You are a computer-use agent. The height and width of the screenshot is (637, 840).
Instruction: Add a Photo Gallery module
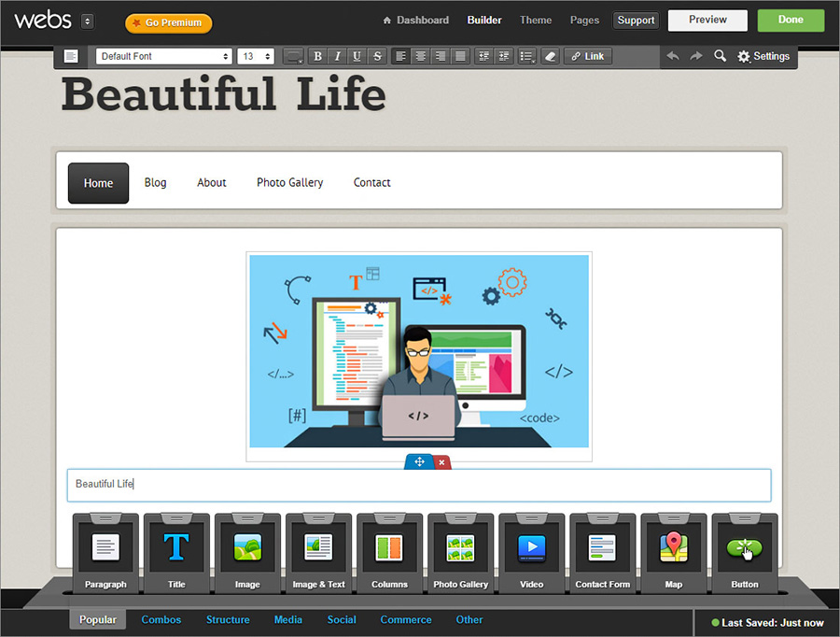pyautogui.click(x=461, y=553)
